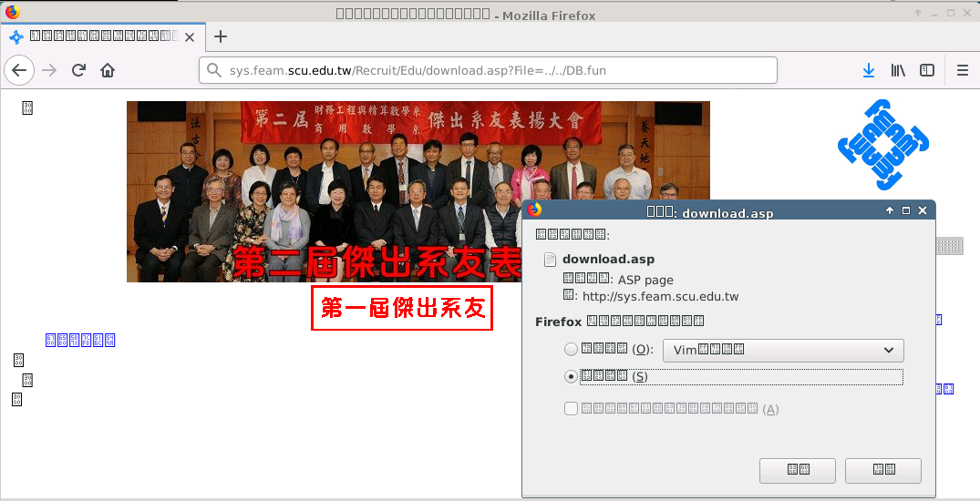Click the ASP page file type text

[x=645, y=280]
